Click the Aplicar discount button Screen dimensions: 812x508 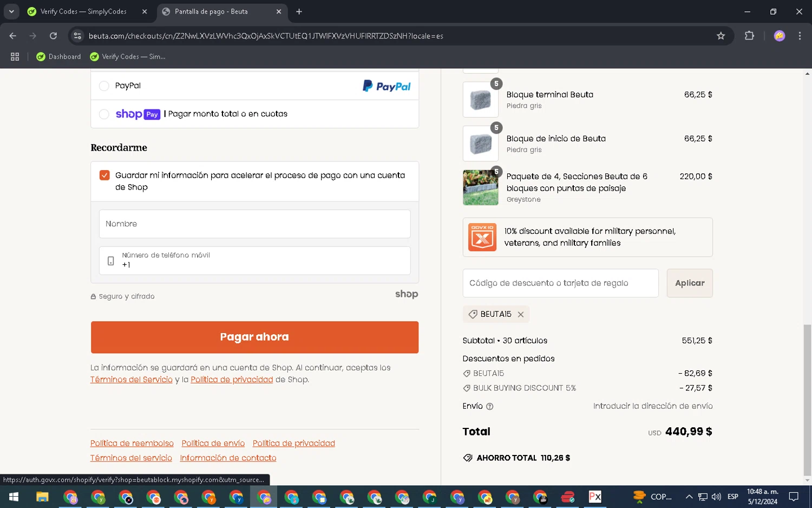690,283
